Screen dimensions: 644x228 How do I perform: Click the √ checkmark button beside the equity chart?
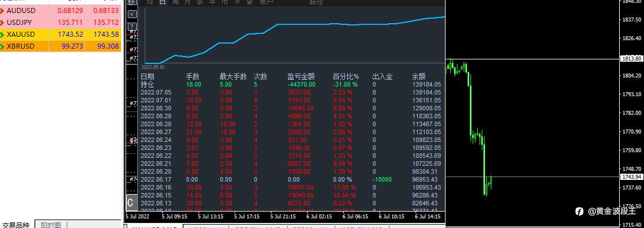(132, 14)
